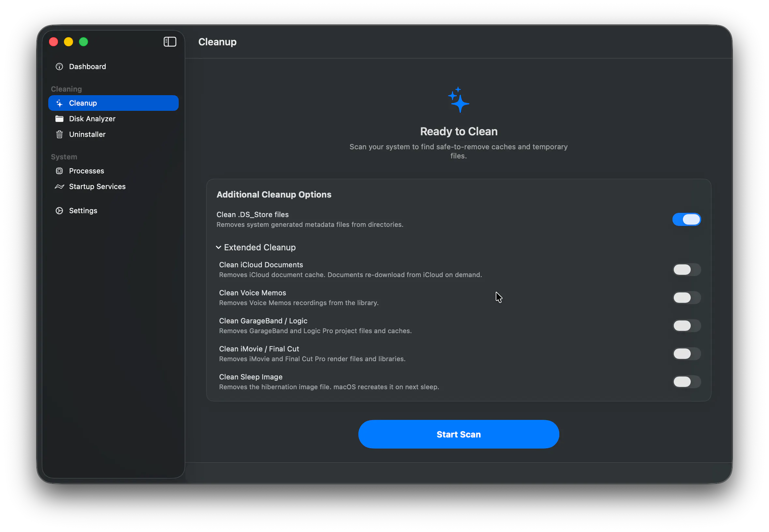Collapse the Extended Cleanup chevron
The image size is (769, 532).
219,247
